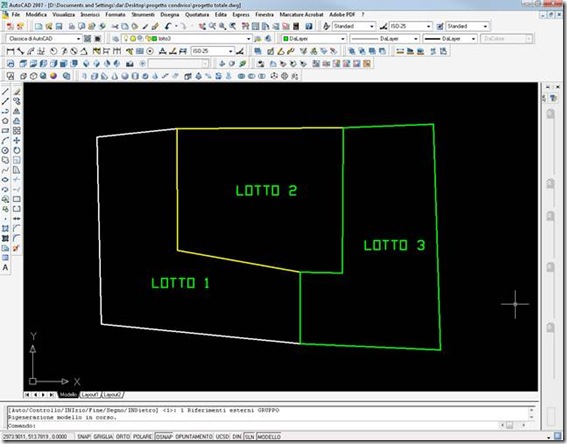The image size is (567, 444).
Task: Toggle OPUNTAMENTO object tracking
Action: 194,437
